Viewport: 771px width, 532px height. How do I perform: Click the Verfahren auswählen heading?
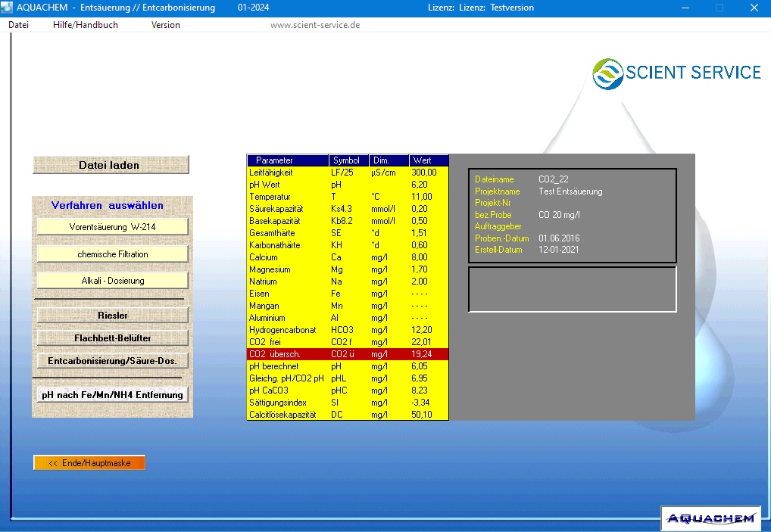coord(108,205)
